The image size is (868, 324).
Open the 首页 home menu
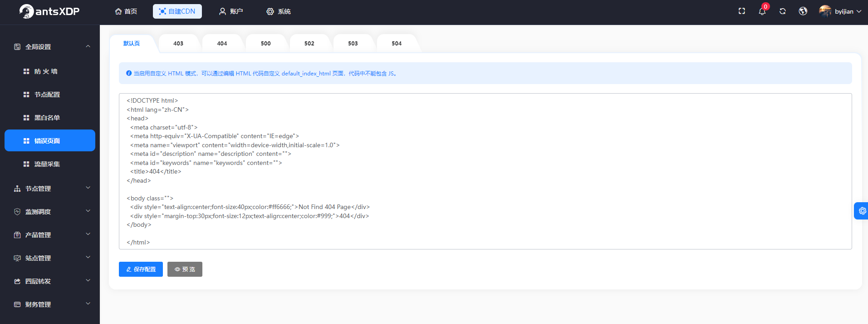point(126,11)
